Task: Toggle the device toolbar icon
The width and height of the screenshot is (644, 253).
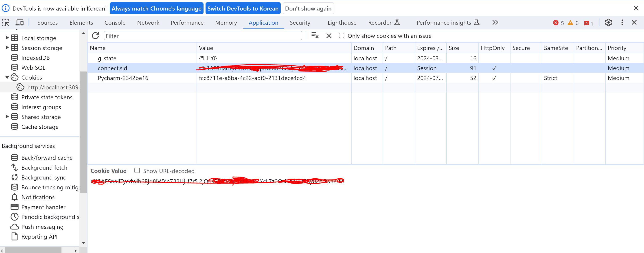Action: [x=20, y=22]
